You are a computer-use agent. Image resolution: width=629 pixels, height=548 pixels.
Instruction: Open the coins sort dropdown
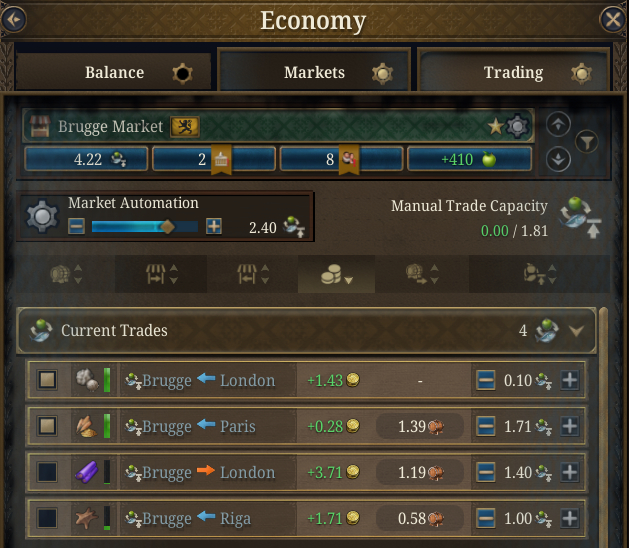tap(336, 277)
